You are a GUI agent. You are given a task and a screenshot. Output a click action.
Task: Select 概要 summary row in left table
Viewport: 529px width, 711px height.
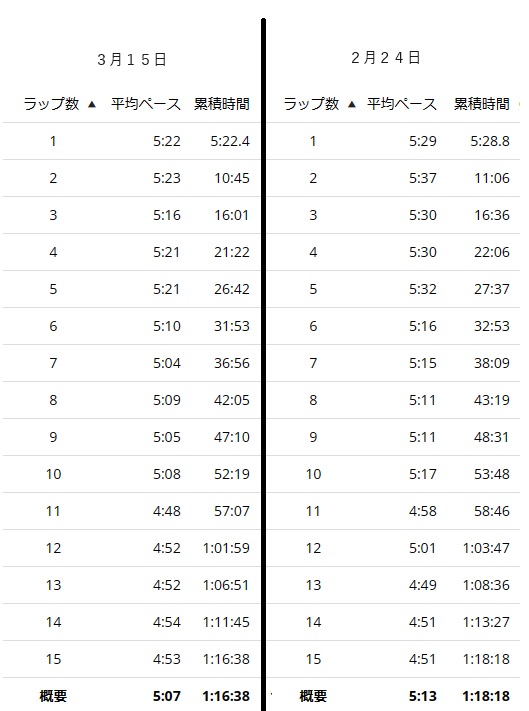[x=131, y=695]
